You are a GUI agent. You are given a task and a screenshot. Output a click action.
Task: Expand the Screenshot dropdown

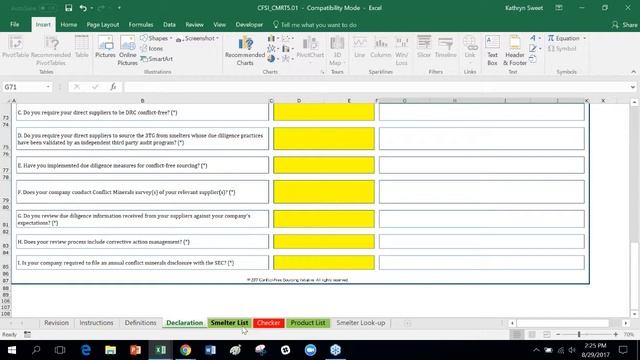(x=218, y=38)
